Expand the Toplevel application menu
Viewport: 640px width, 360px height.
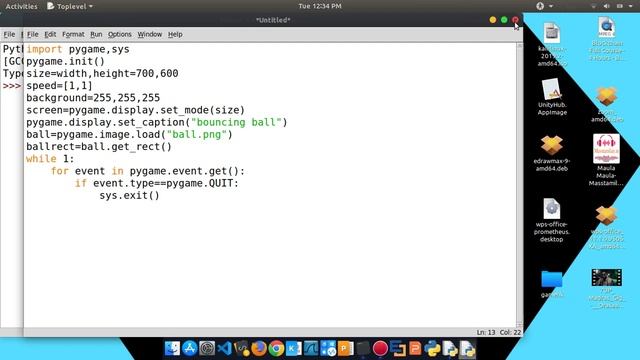click(x=70, y=6)
